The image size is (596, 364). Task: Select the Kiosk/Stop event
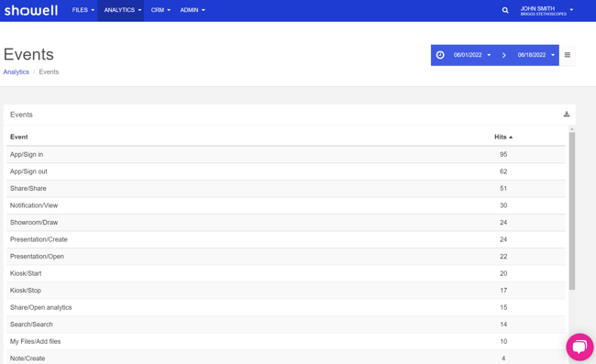[286, 291]
